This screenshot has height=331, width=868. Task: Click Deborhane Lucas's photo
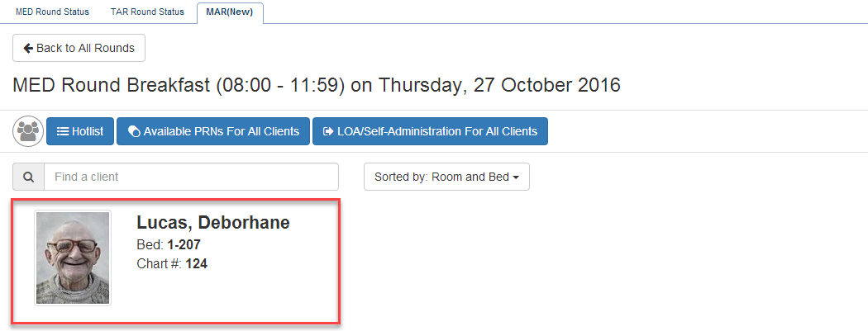click(73, 258)
